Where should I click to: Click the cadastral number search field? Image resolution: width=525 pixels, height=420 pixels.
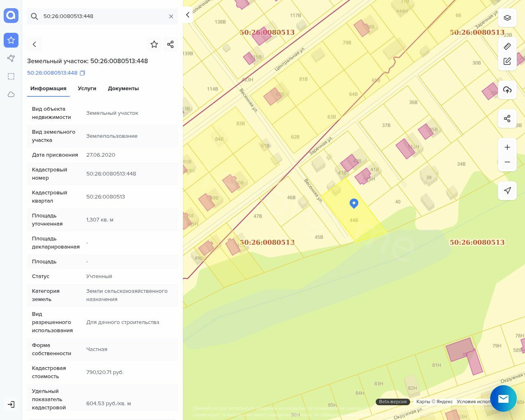[x=103, y=16]
